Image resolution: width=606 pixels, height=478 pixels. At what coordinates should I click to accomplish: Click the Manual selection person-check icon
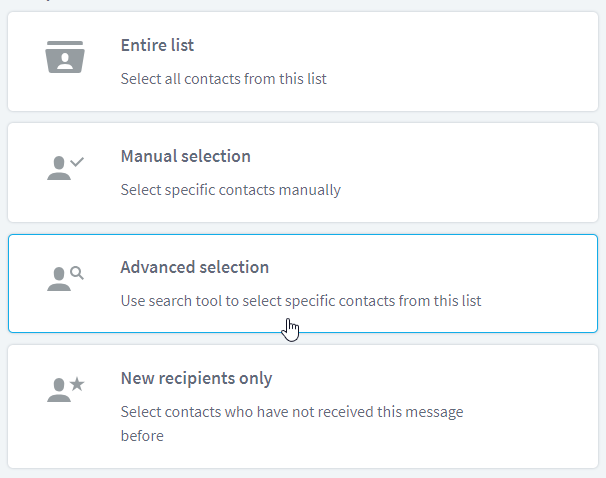65,168
